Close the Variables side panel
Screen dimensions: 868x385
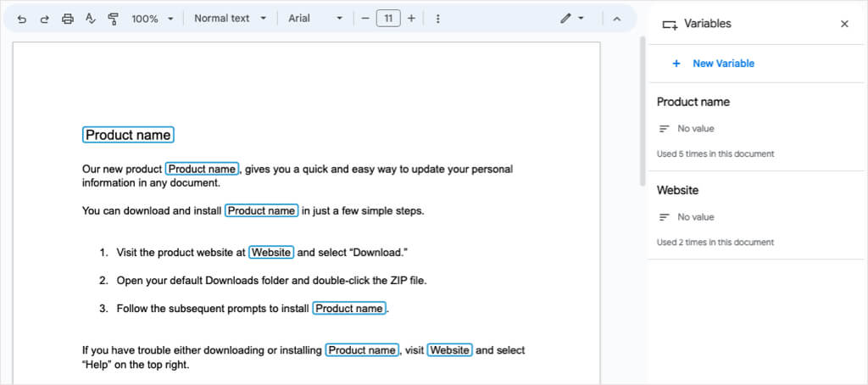point(844,24)
